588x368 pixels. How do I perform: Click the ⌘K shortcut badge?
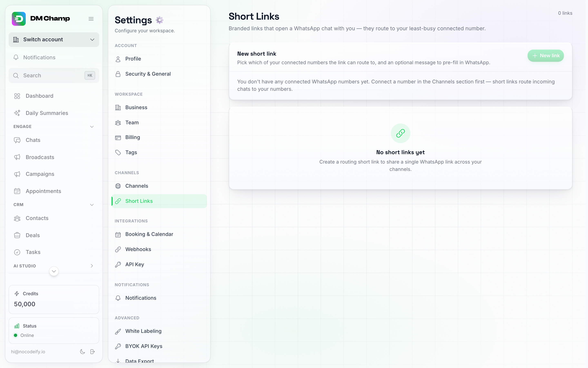coord(90,75)
